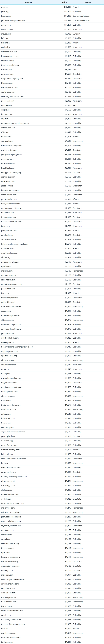This screenshot has height=644, width=104.
Task: Select wellsfargorestaurant.com in the list
Action: (x=12, y=97)
